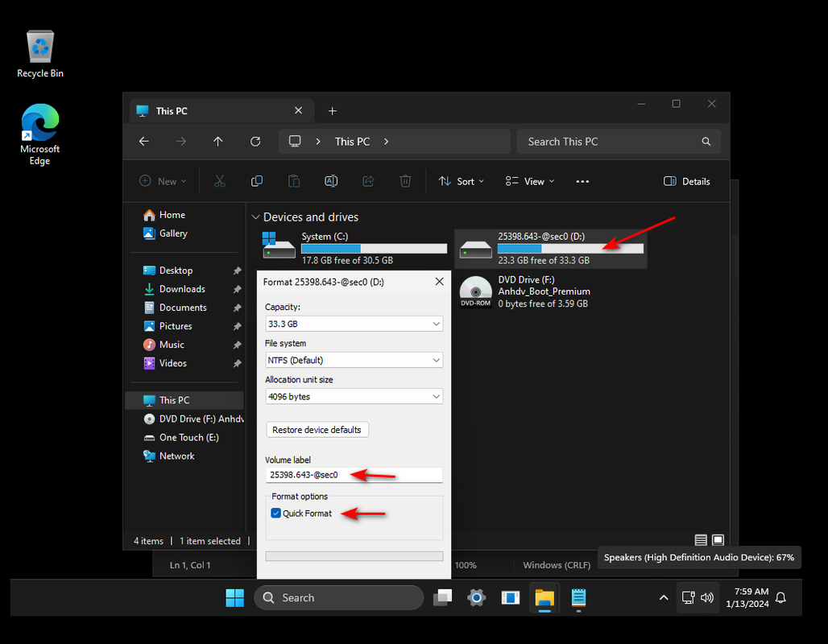The width and height of the screenshot is (828, 644).
Task: Click the taskbar Search box
Action: pos(338,597)
